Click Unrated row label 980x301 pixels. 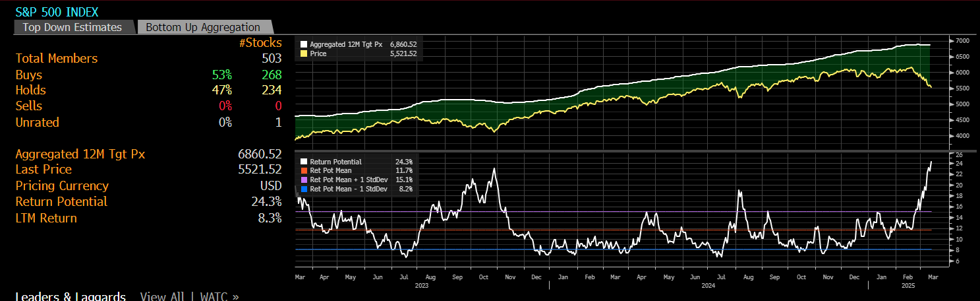click(38, 122)
